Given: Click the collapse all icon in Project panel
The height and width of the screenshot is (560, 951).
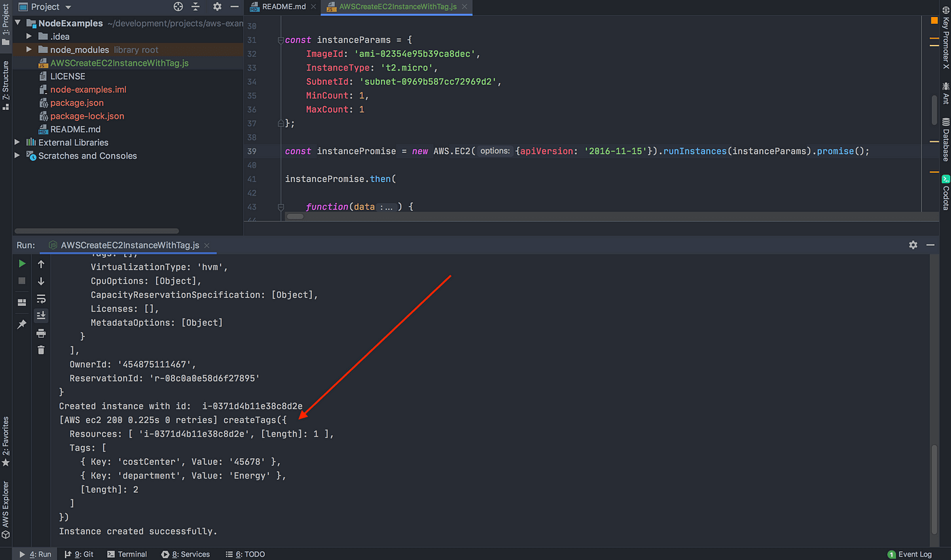Looking at the screenshot, I should click(x=196, y=7).
